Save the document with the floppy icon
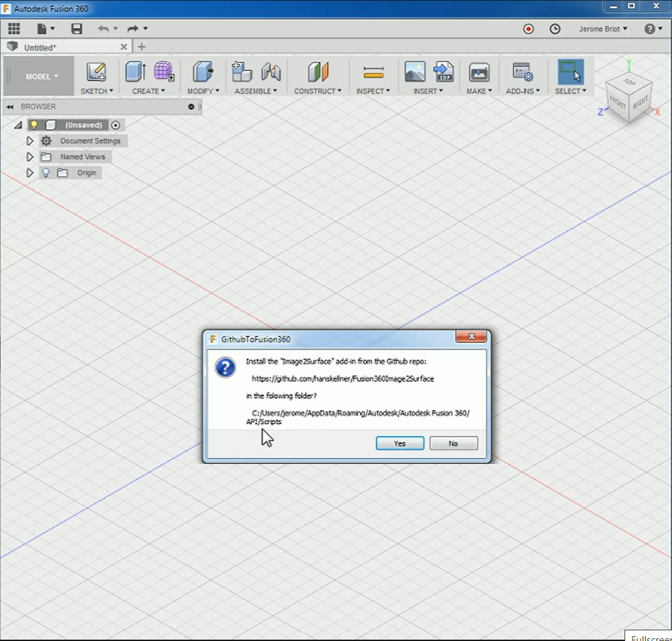This screenshot has height=641, width=672. click(x=77, y=29)
